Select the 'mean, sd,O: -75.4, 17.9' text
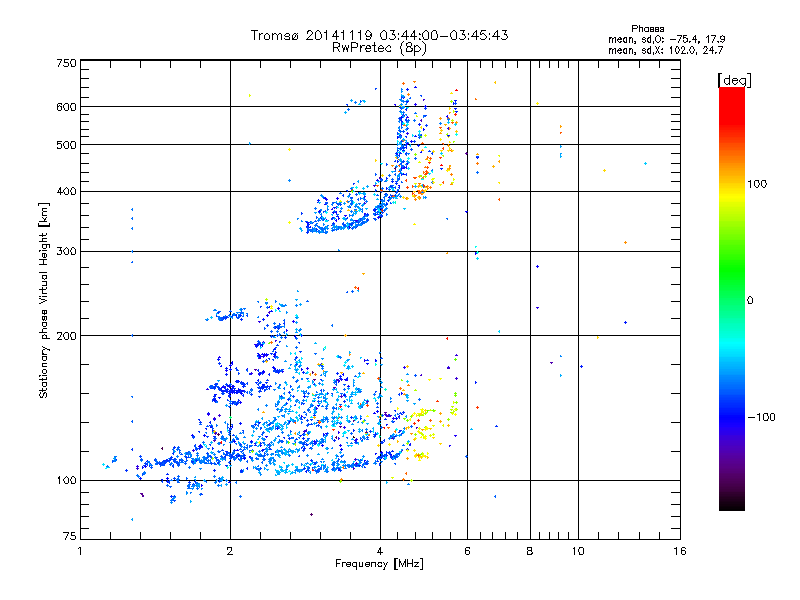 (x=666, y=39)
